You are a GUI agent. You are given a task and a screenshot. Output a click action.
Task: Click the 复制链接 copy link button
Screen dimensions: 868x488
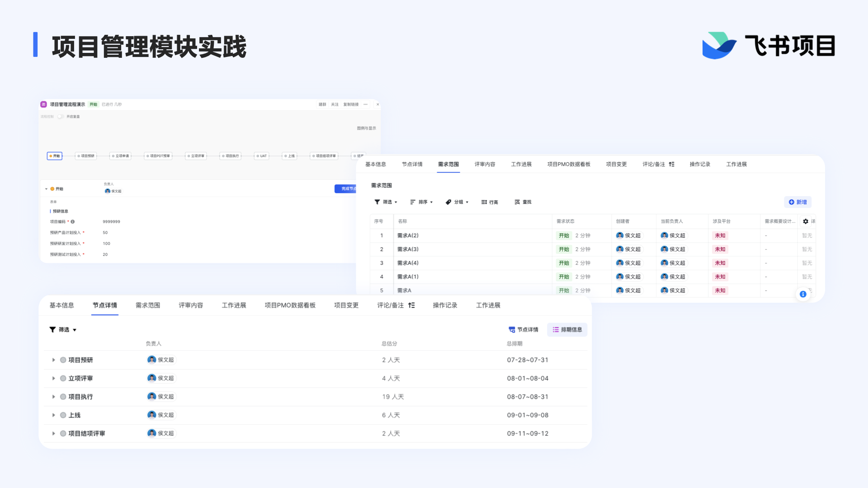(x=351, y=104)
